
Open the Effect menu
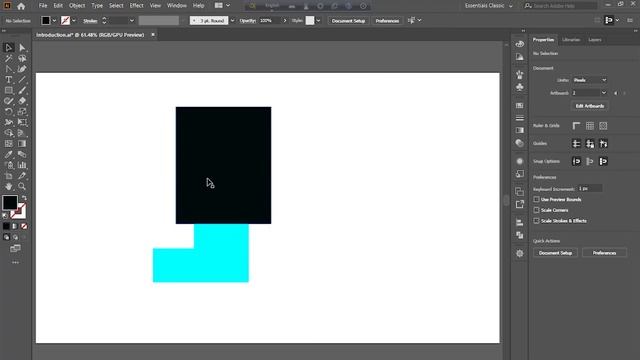tap(136, 6)
